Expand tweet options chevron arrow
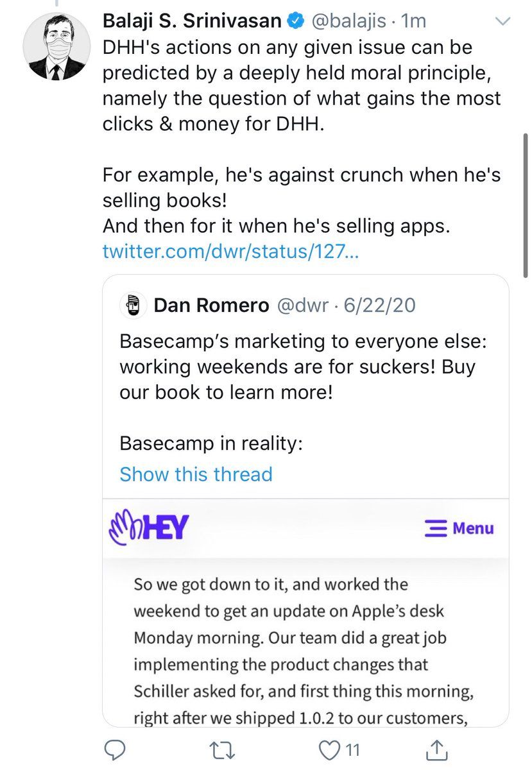This screenshot has width=532, height=770. tap(504, 21)
